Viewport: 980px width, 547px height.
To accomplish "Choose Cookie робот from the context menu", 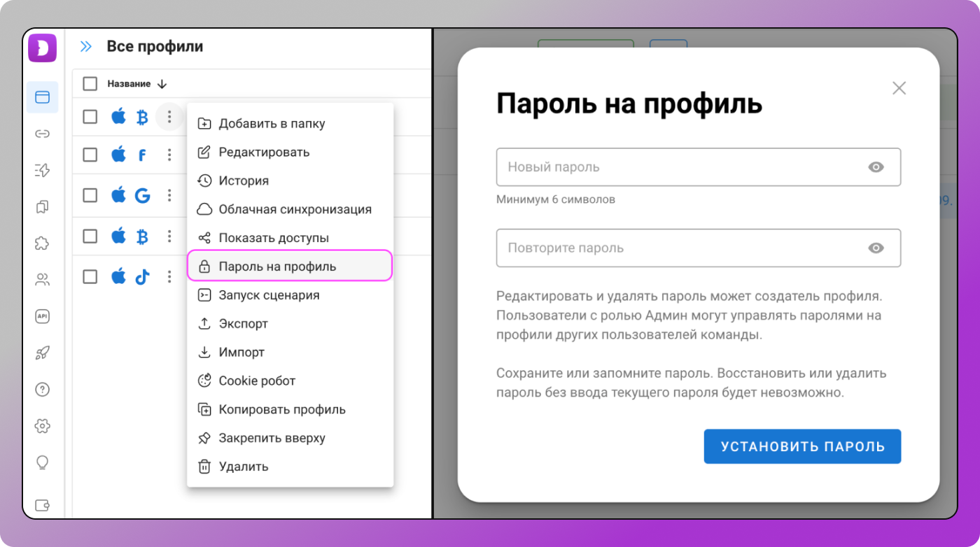I will [258, 381].
